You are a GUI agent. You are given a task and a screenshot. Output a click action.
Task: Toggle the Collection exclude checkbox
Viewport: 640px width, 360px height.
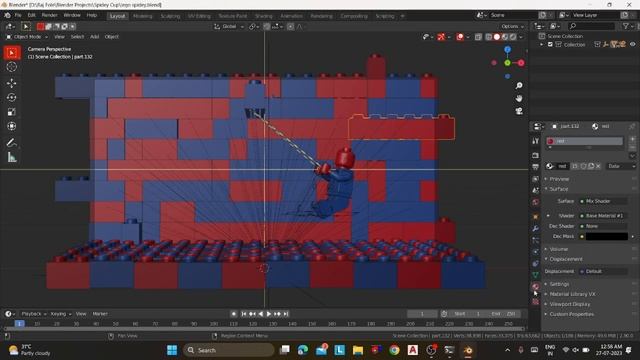tap(550, 44)
